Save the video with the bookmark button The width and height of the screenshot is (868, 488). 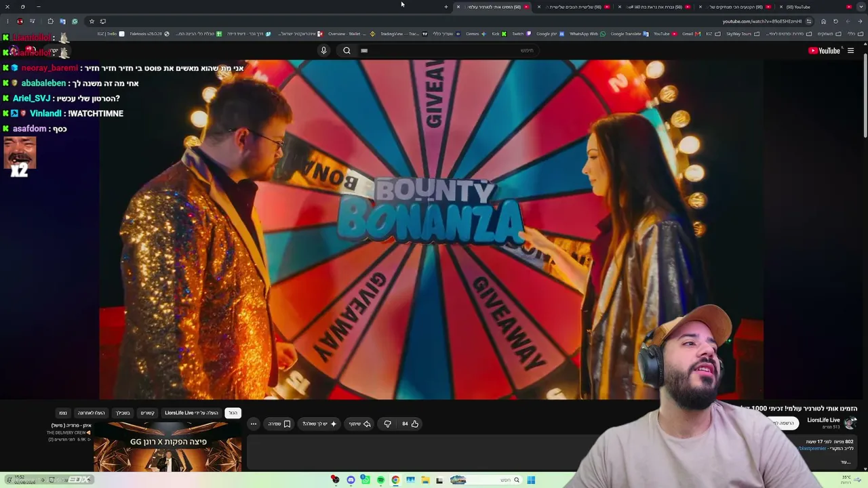(x=279, y=424)
